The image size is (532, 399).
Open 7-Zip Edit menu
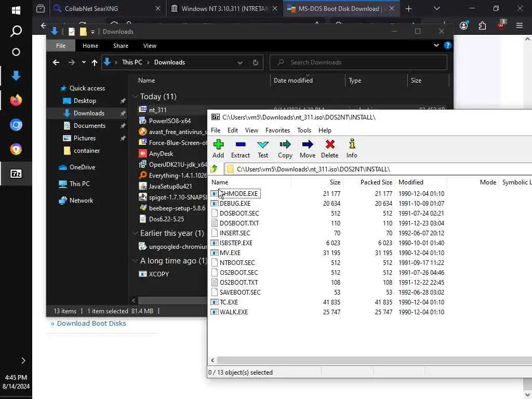[232, 130]
